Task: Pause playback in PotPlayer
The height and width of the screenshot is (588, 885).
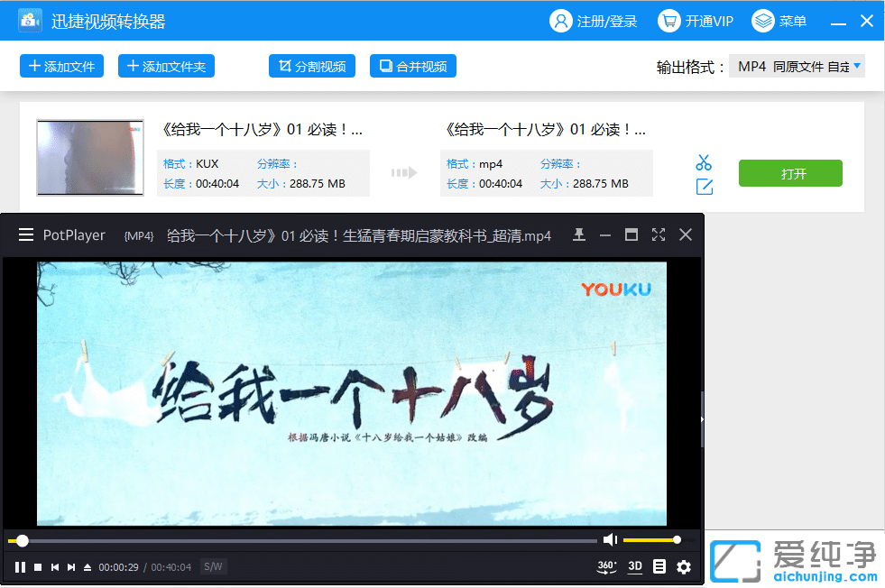Action: (21, 567)
